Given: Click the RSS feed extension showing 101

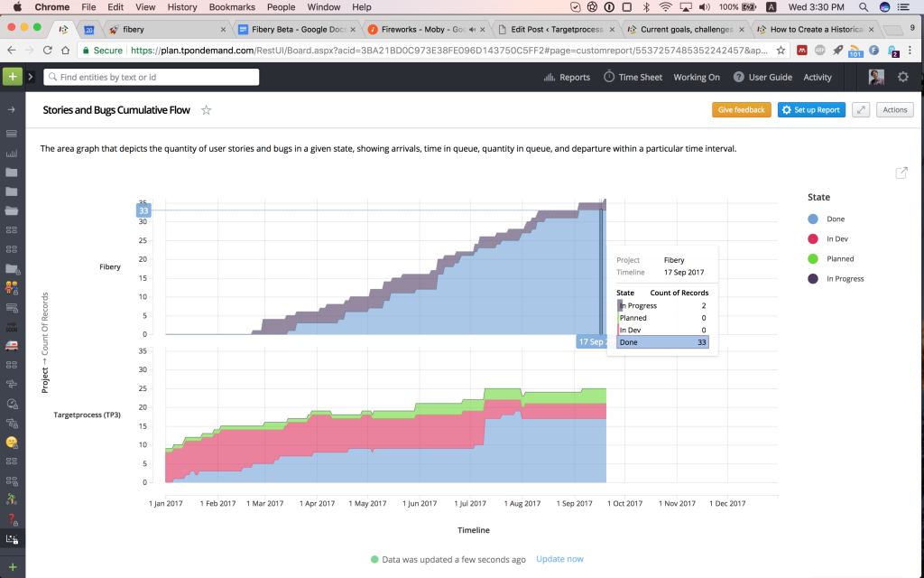Looking at the screenshot, I should pyautogui.click(x=855, y=51).
